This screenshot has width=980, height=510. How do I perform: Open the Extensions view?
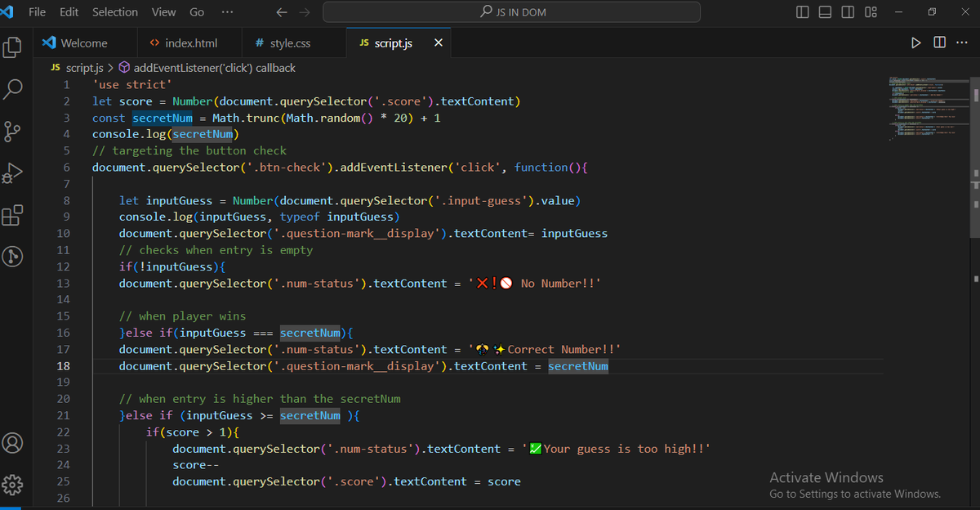(x=12, y=215)
